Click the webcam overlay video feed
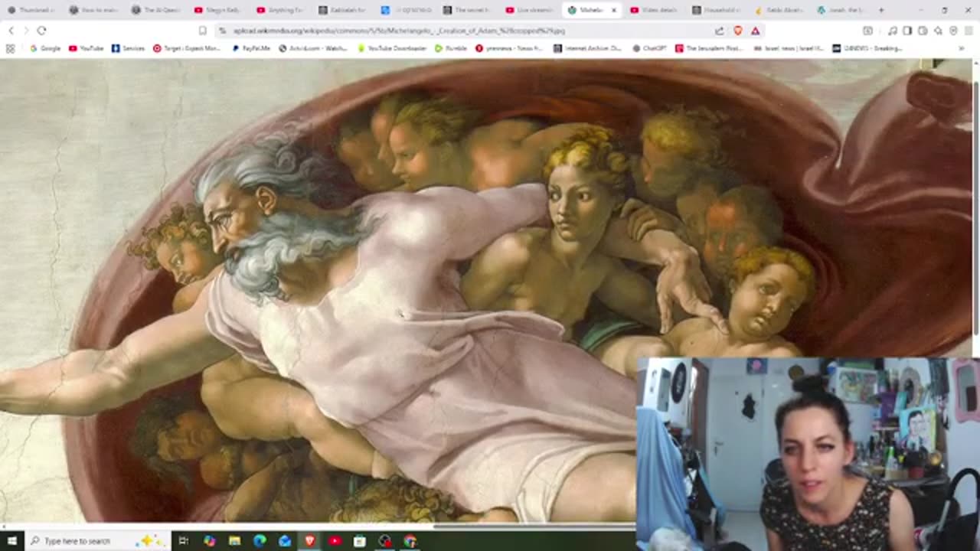This screenshot has width=980, height=551. (x=808, y=454)
